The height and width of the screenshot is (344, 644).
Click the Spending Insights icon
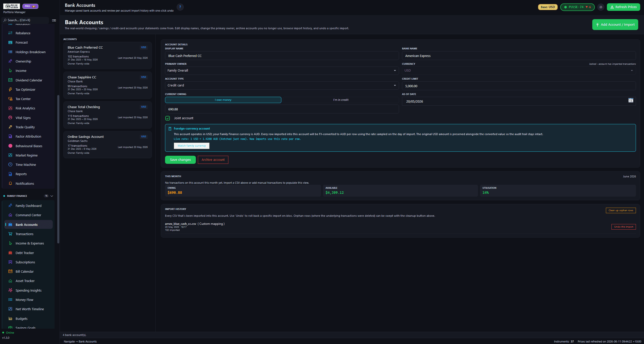point(10,290)
